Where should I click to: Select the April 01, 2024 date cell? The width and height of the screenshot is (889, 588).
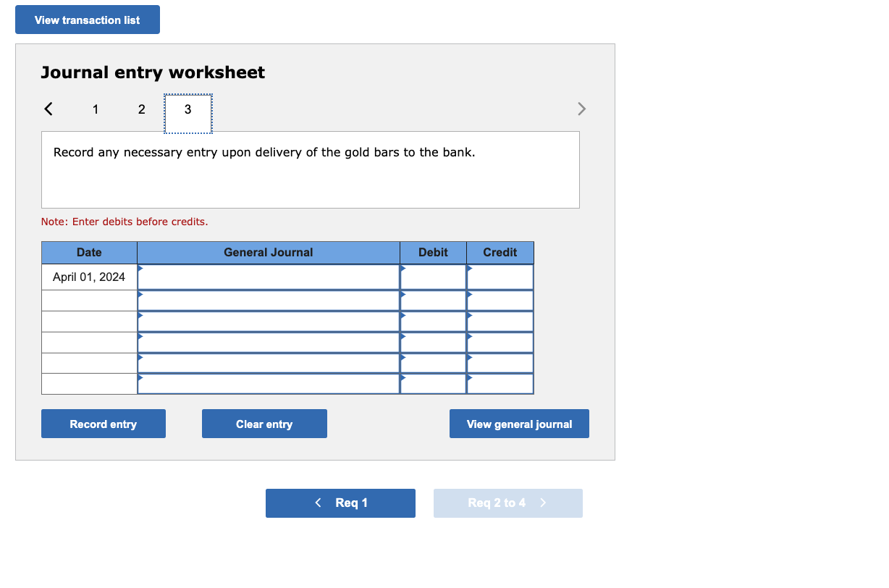(x=88, y=276)
